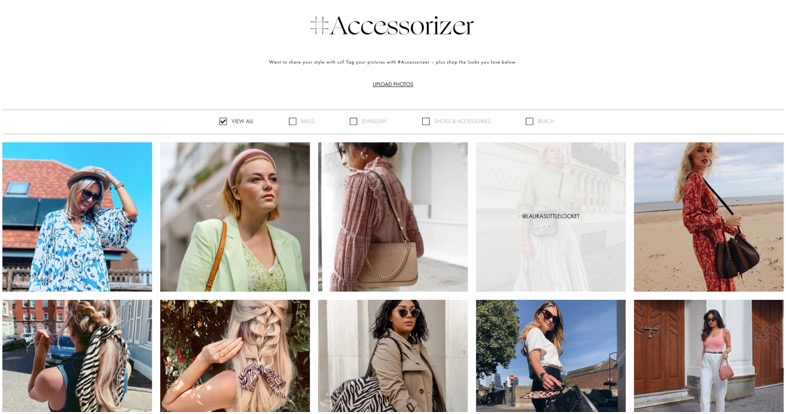Open photo of woman in blue floral dress
Screen dimensions: 786x414
(x=77, y=217)
